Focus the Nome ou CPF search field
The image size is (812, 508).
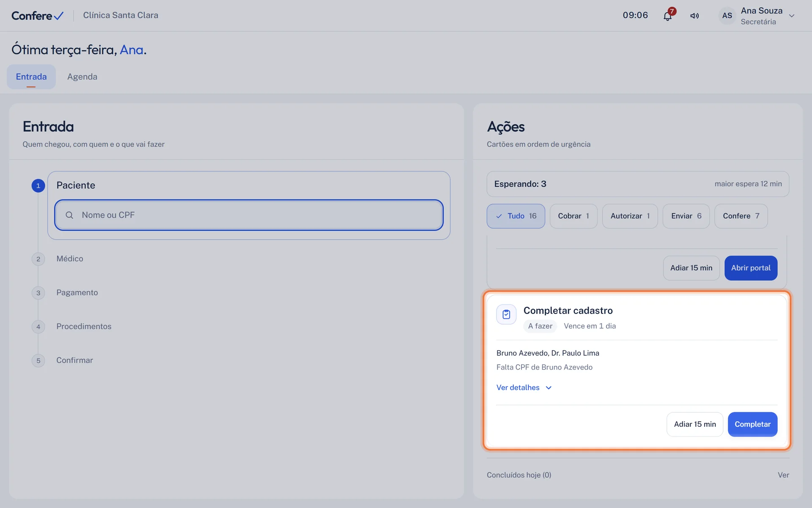tap(249, 215)
